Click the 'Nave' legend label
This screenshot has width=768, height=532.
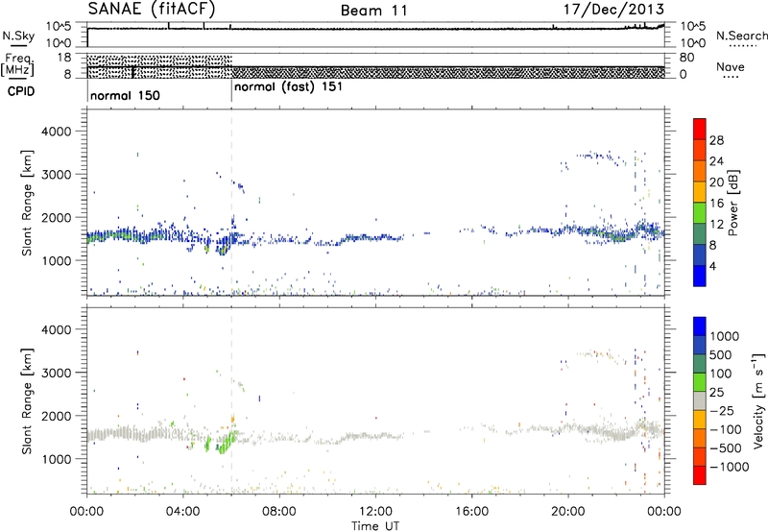point(731,66)
